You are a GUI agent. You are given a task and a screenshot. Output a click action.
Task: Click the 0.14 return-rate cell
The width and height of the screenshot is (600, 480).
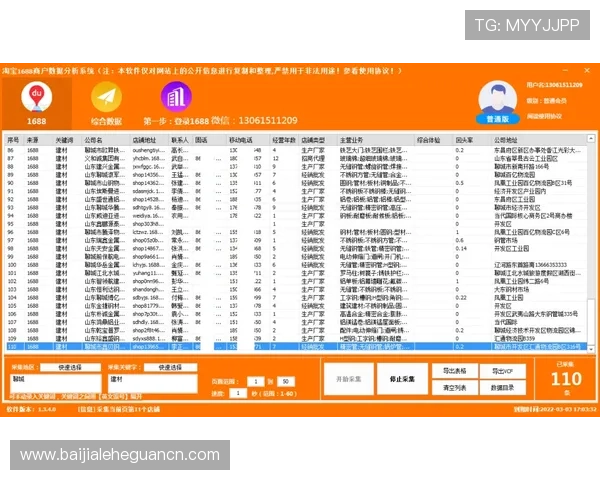click(x=461, y=248)
